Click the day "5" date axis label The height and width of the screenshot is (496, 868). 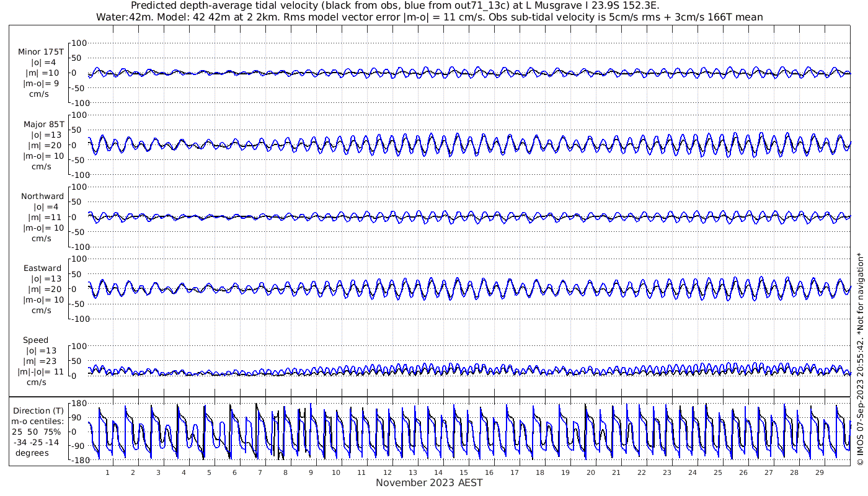click(x=209, y=472)
